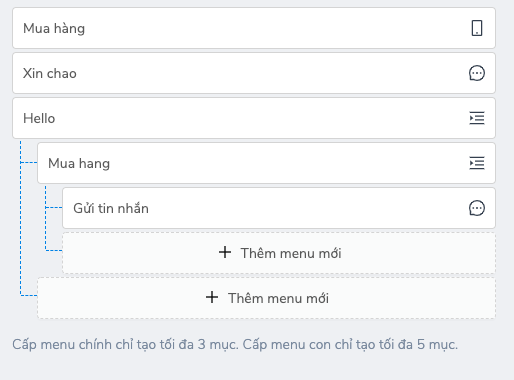
Task: Click the plus icon in the outer Thêm menu mới
Action: coord(212,297)
